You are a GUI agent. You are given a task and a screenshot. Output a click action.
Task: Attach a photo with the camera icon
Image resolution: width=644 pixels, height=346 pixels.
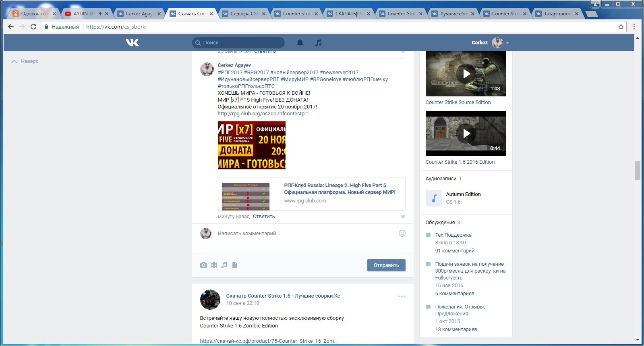203,265
